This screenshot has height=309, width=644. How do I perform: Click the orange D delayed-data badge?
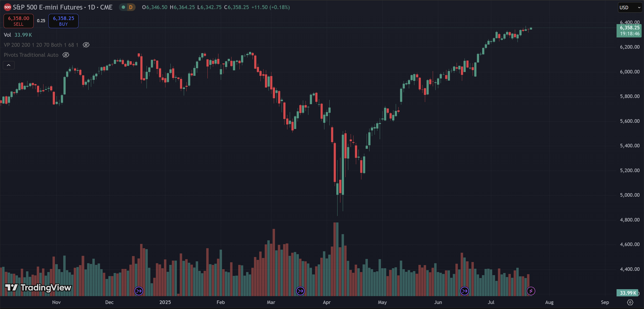pyautogui.click(x=131, y=7)
